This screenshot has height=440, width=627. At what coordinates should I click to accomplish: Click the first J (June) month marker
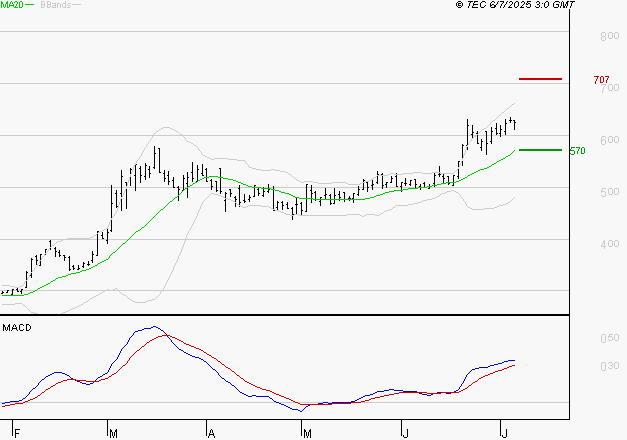(405, 433)
